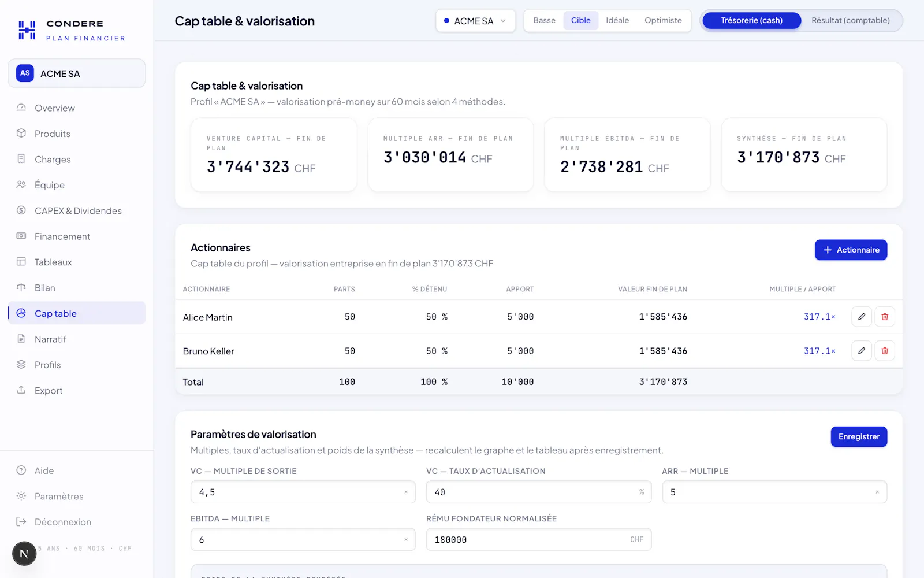Select the Optimiste scenario

[663, 21]
